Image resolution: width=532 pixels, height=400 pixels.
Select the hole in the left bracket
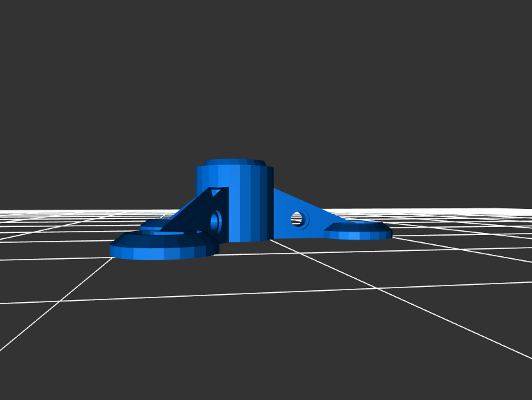pos(215,220)
